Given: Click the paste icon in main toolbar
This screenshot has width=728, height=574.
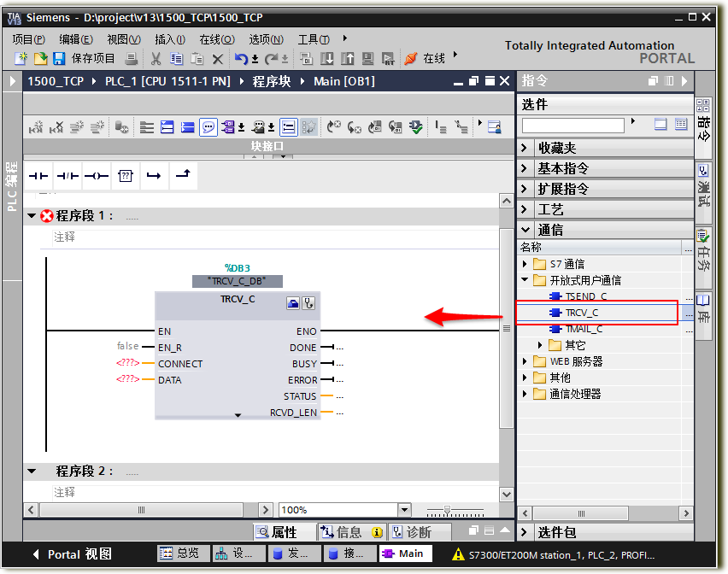Looking at the screenshot, I should [x=197, y=59].
